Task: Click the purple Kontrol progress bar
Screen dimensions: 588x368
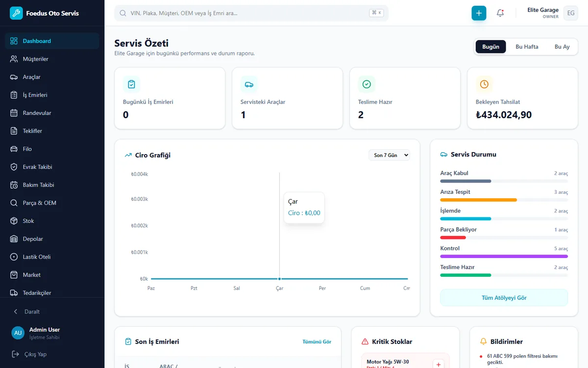Action: point(504,256)
